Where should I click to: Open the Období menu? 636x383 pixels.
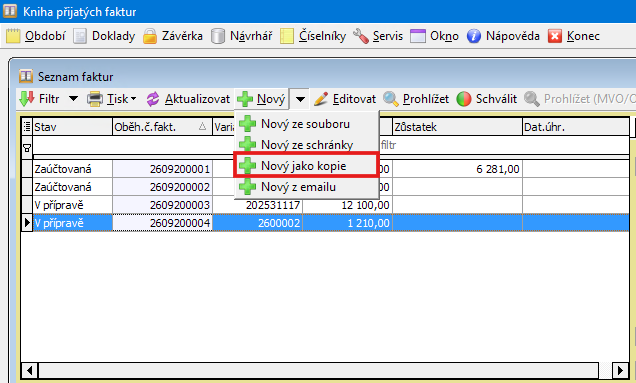click(45, 36)
